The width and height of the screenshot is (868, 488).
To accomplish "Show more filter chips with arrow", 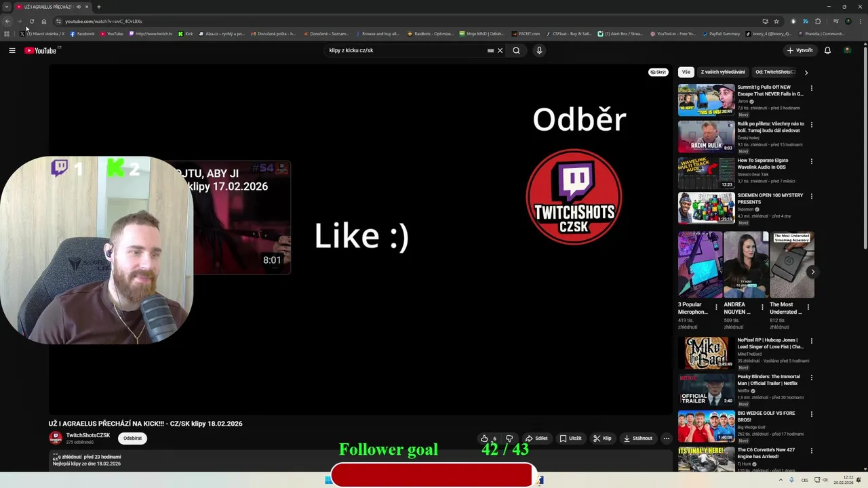I will tap(806, 72).
